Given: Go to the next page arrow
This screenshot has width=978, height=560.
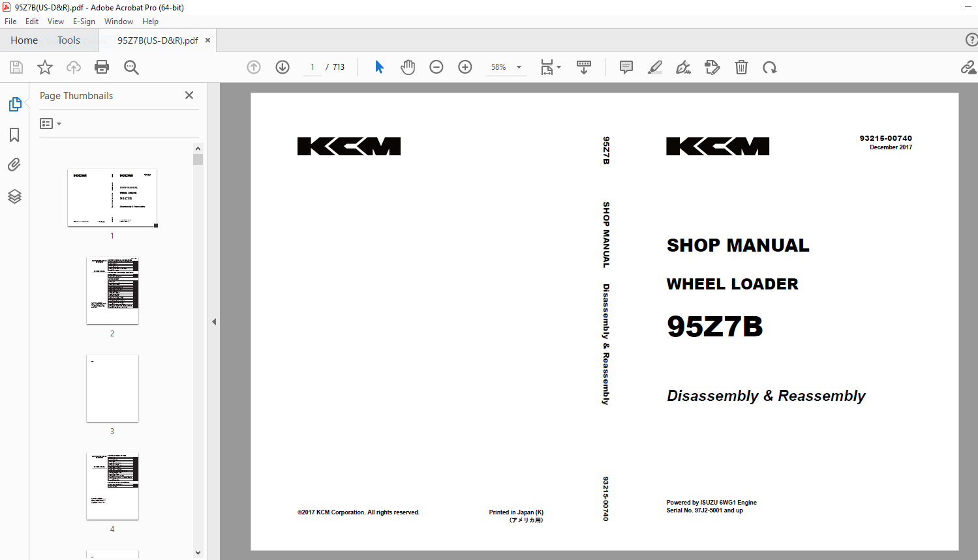Looking at the screenshot, I should 283,67.
